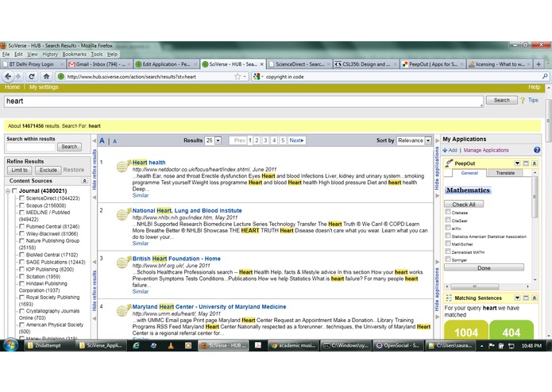552x392 pixels.
Task: Click the Check All button
Action: tap(464, 204)
